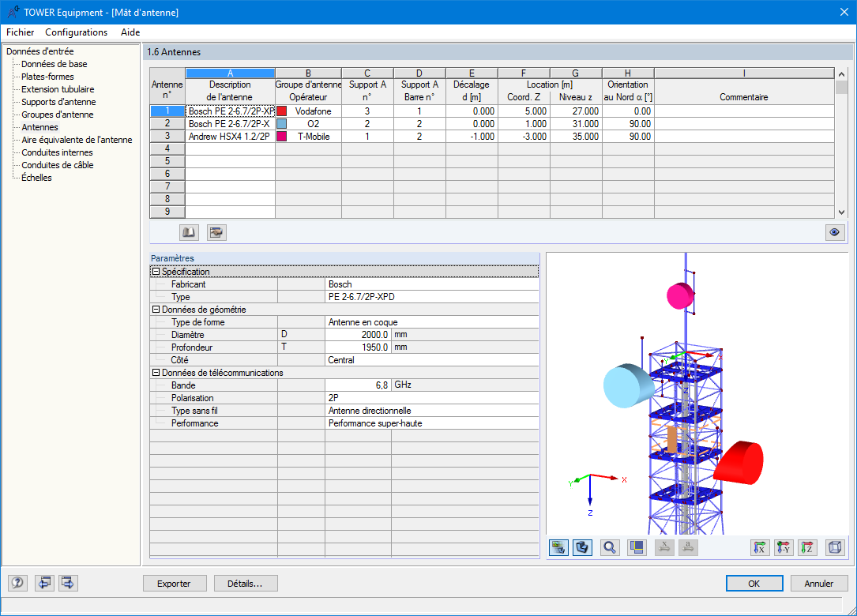This screenshot has height=616, width=857.
Task: Go to next input window
Action: (x=68, y=583)
